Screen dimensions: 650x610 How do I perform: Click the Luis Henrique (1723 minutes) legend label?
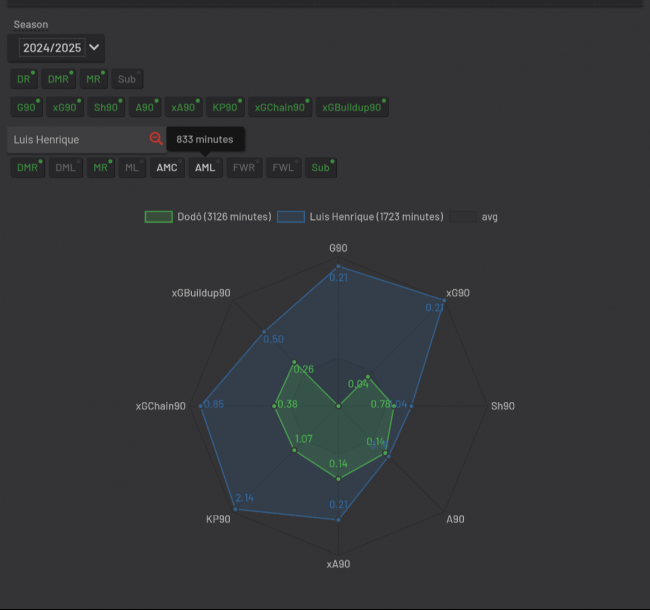[376, 217]
